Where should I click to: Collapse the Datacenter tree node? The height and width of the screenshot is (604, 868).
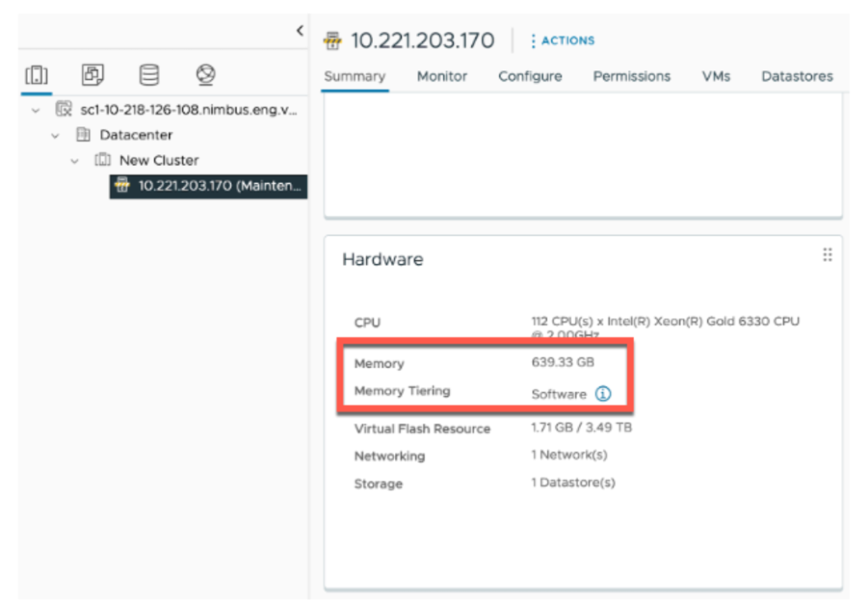click(x=55, y=136)
